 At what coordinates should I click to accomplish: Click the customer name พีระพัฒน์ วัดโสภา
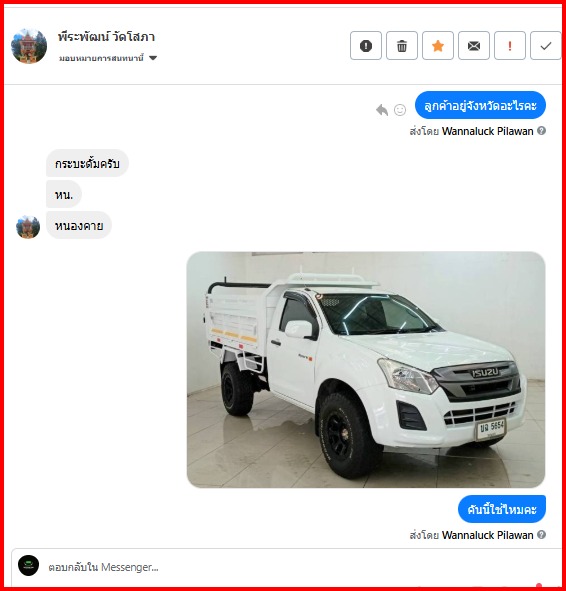click(x=106, y=37)
